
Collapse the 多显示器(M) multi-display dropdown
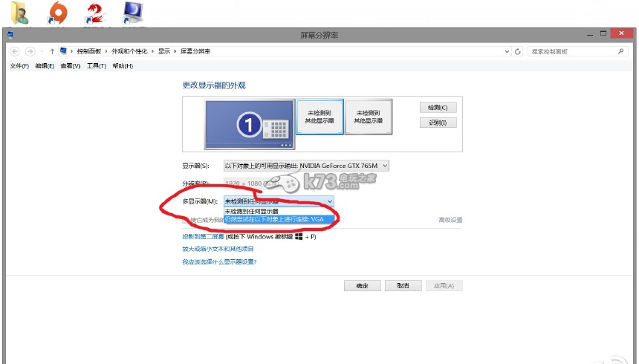point(329,201)
